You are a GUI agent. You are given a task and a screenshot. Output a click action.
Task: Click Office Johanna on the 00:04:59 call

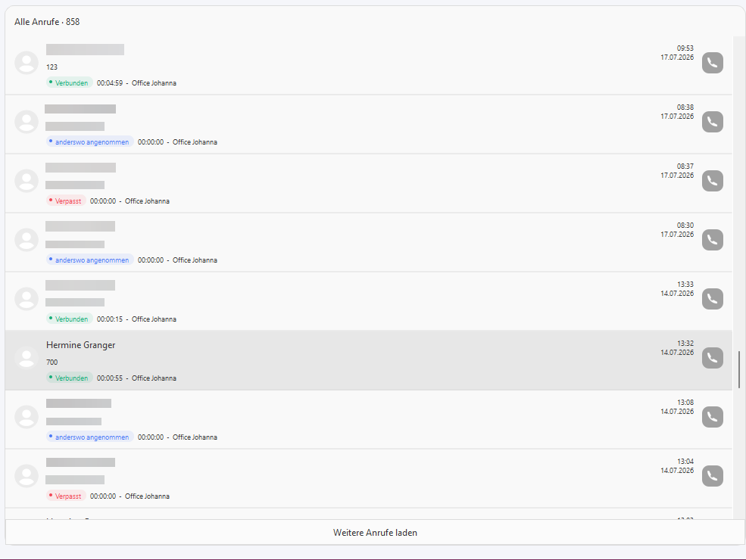point(155,82)
